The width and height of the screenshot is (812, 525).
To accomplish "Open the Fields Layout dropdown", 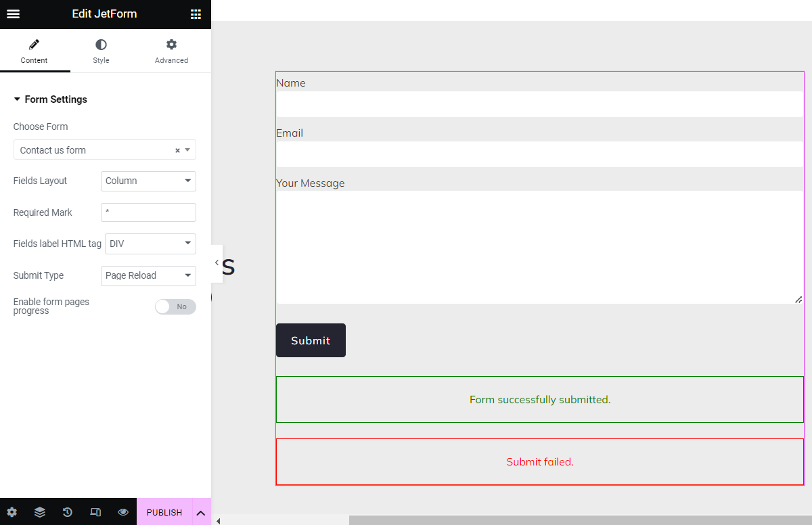I will [x=148, y=181].
